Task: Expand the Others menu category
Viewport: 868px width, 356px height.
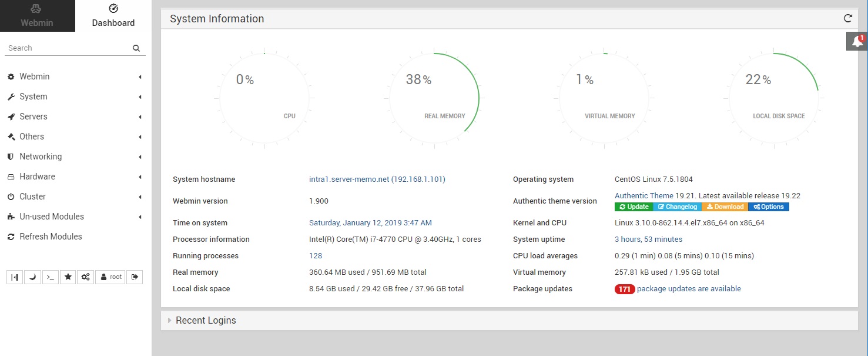Action: tap(75, 137)
